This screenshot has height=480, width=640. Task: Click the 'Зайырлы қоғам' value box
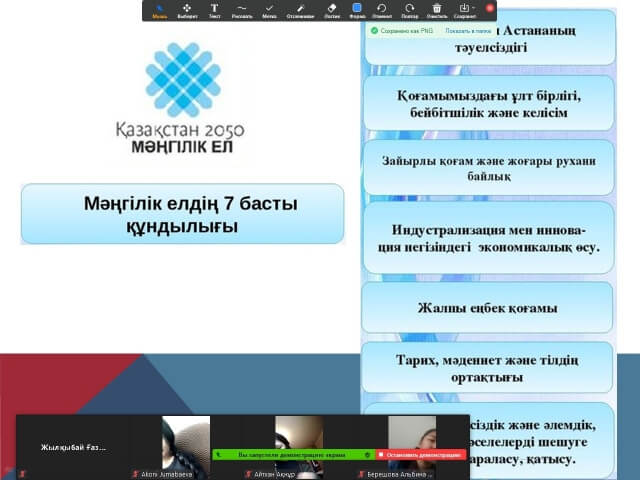pyautogui.click(x=489, y=168)
